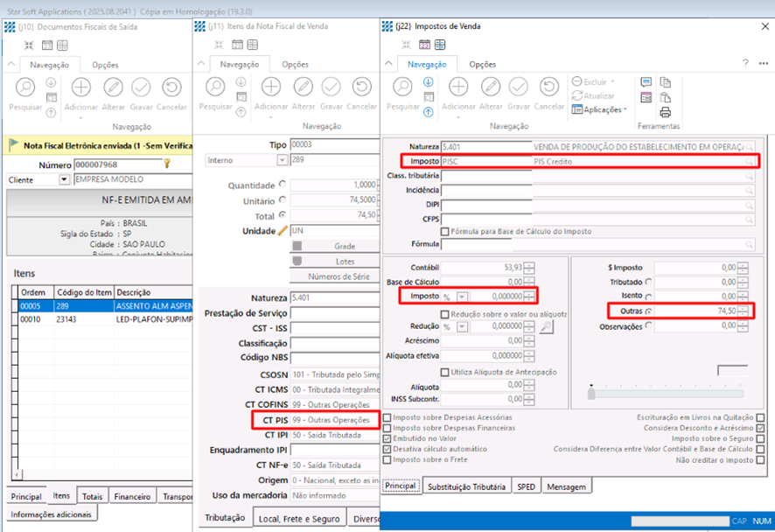
Task: Click Alterar pencil icon in Impostos de Venda
Action: pyautogui.click(x=491, y=87)
